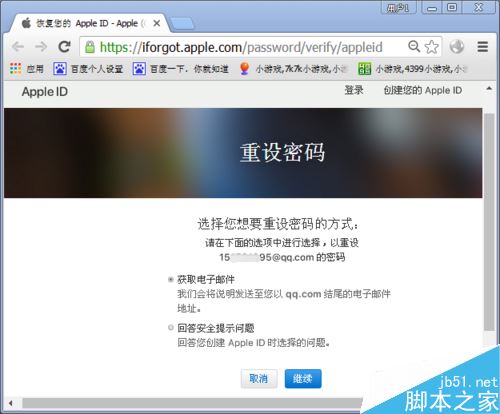Click 创建您的 Apple ID link
Image resolution: width=500 pixels, height=414 pixels.
point(423,90)
